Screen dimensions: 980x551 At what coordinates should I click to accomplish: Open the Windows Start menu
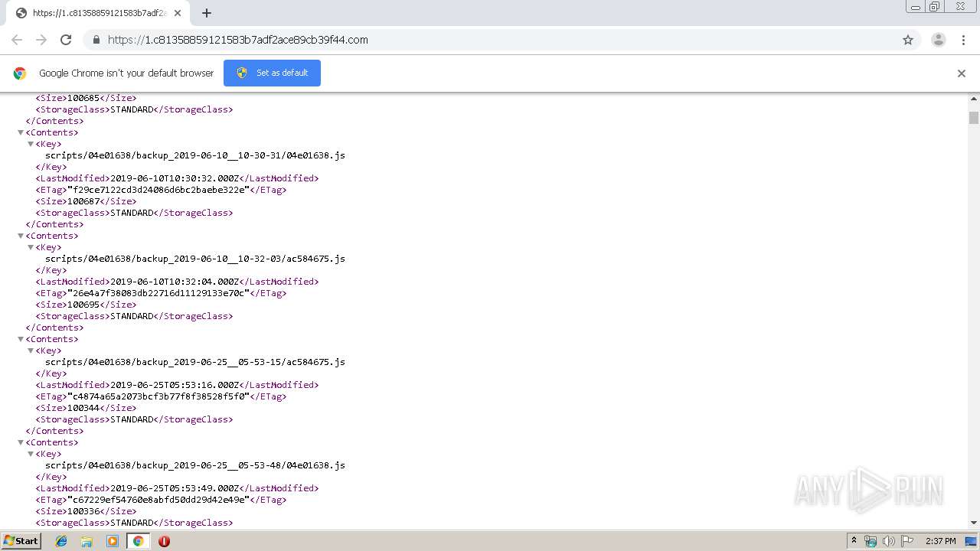tap(21, 540)
